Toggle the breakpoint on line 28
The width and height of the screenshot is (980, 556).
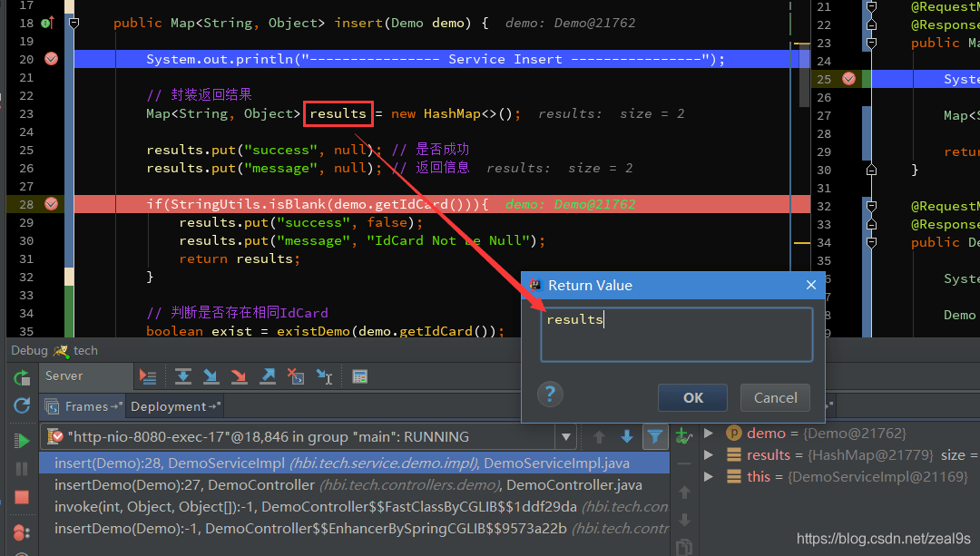point(51,204)
